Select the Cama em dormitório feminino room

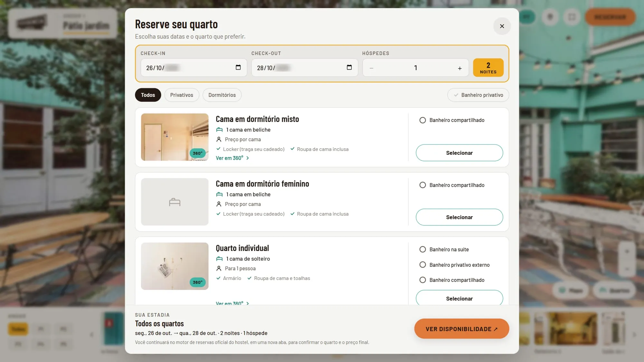click(x=459, y=217)
